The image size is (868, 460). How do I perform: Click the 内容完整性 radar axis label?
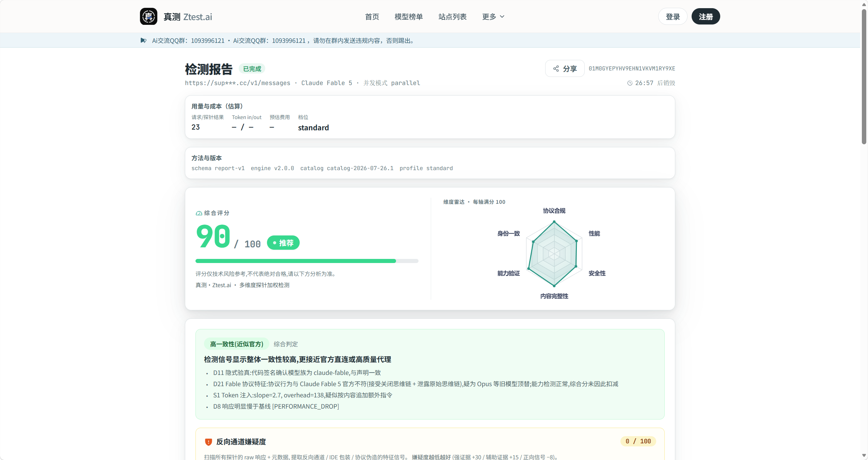click(554, 296)
